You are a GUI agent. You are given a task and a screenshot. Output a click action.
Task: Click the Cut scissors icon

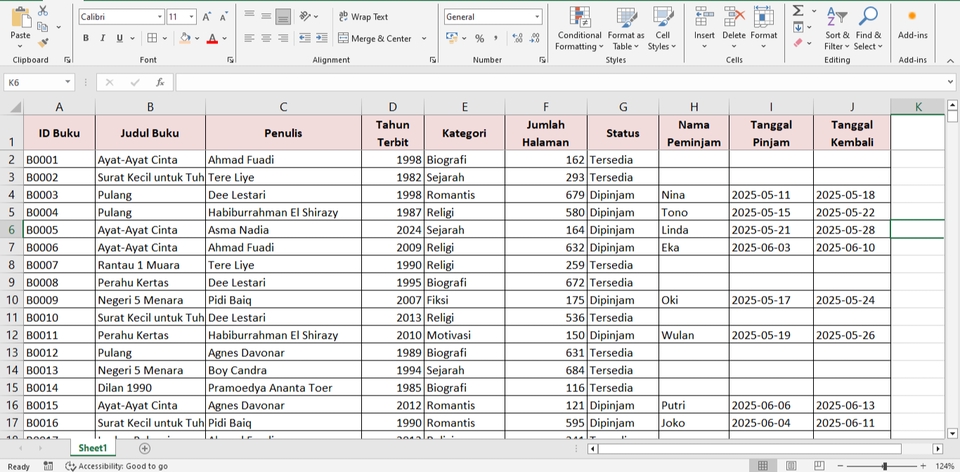pos(43,10)
